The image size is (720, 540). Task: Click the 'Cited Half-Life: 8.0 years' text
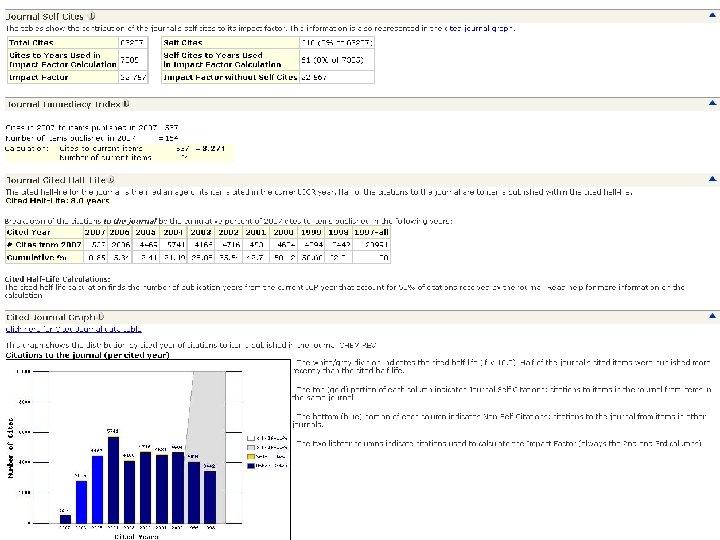(x=57, y=201)
